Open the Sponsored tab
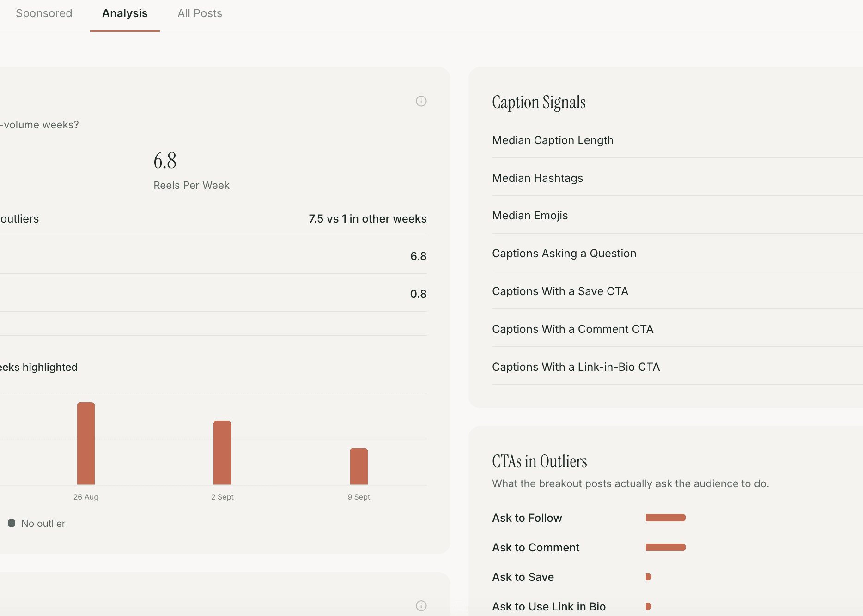The width and height of the screenshot is (863, 616). (44, 13)
